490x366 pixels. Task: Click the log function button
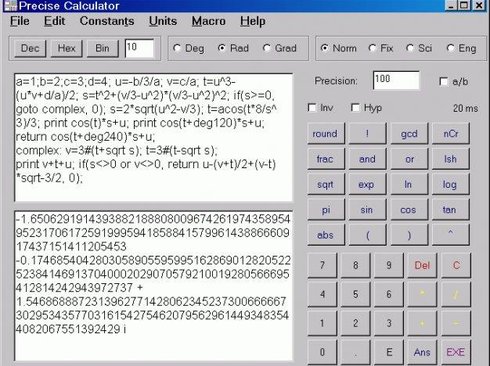pos(451,184)
